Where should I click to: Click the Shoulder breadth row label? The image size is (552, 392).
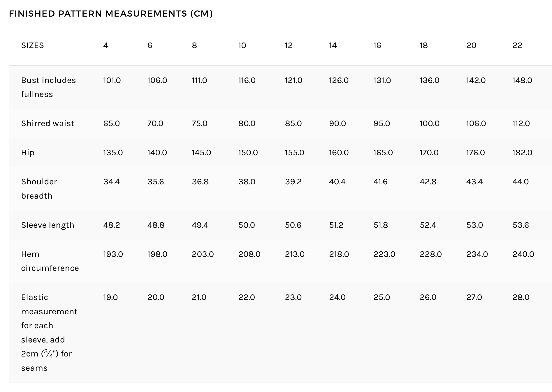[x=39, y=189]
